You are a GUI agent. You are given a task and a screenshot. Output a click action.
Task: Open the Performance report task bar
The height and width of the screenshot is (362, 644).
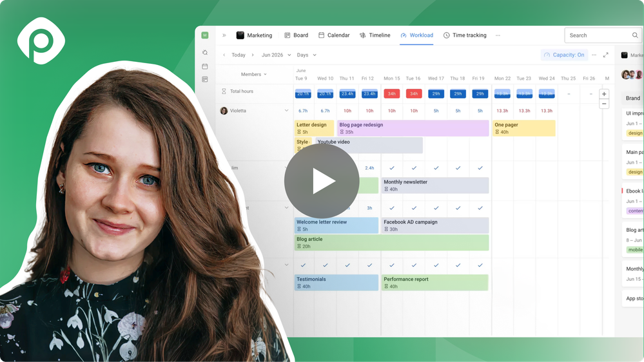[x=435, y=282]
